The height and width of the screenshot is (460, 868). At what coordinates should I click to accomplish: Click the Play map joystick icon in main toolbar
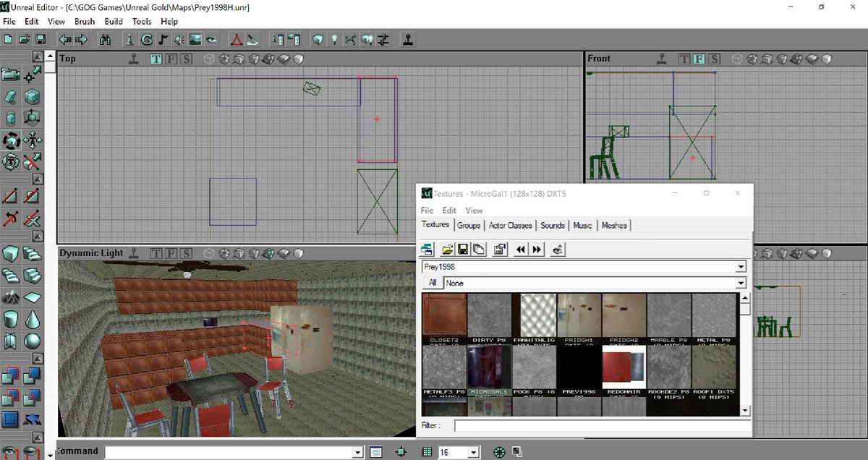(x=408, y=39)
